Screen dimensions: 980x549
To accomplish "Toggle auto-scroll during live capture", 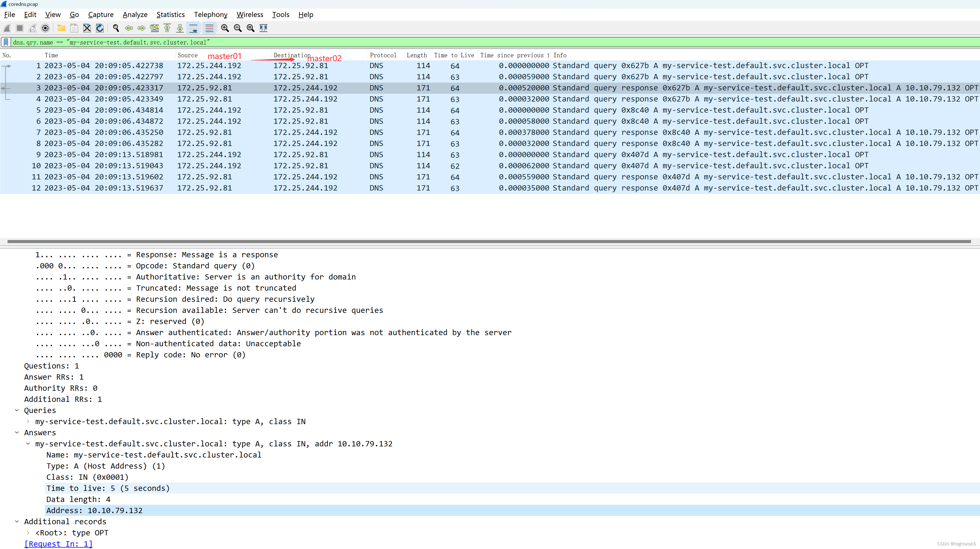I will click(193, 28).
